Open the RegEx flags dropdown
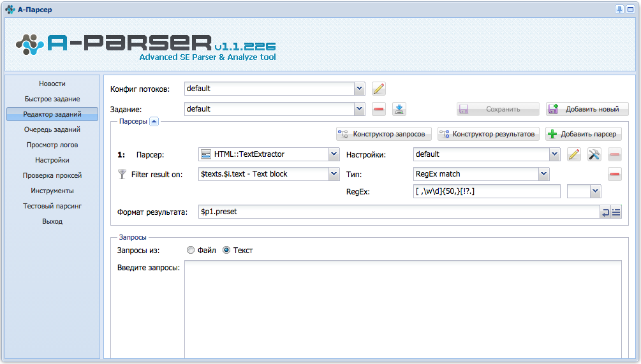Image resolution: width=641 pixels, height=364 pixels. (x=595, y=191)
